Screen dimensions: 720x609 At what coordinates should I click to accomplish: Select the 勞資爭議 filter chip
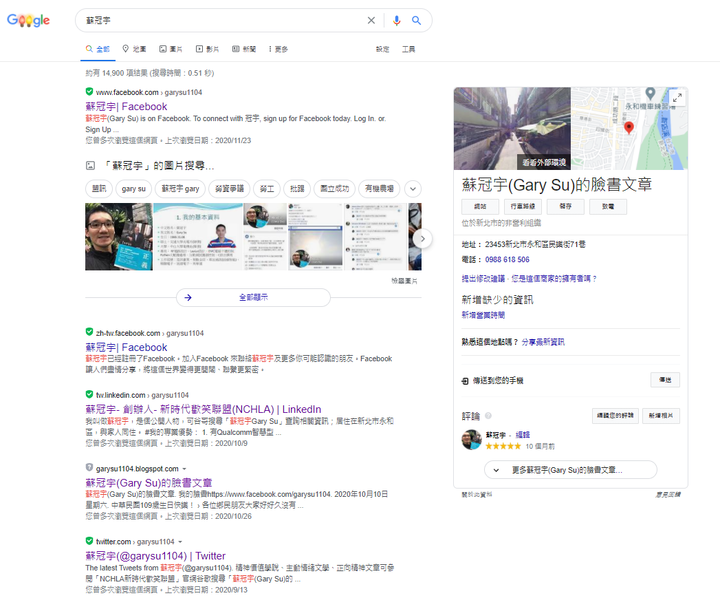229,189
